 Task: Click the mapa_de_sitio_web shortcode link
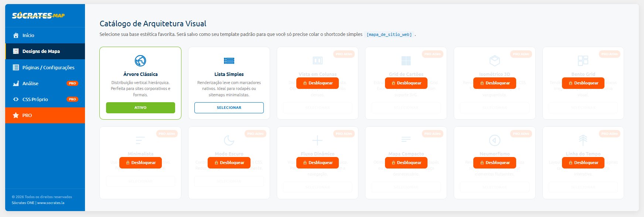pyautogui.click(x=389, y=34)
